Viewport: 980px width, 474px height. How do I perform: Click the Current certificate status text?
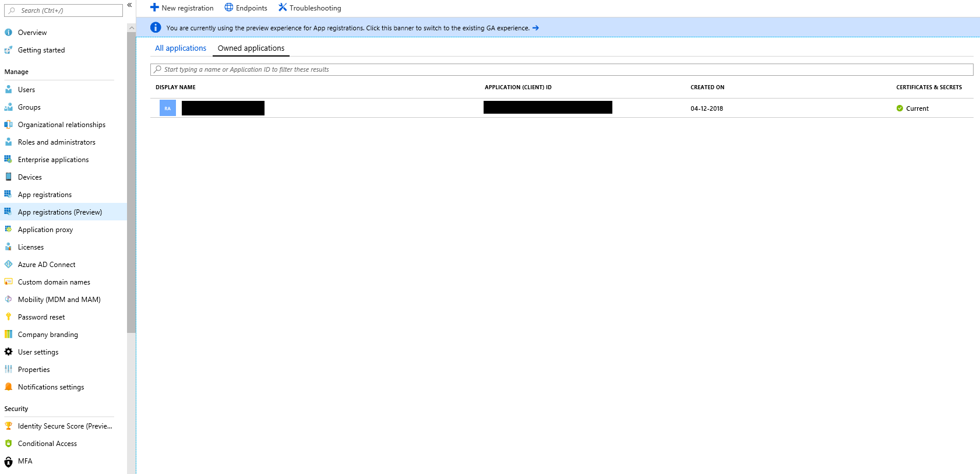pos(917,108)
